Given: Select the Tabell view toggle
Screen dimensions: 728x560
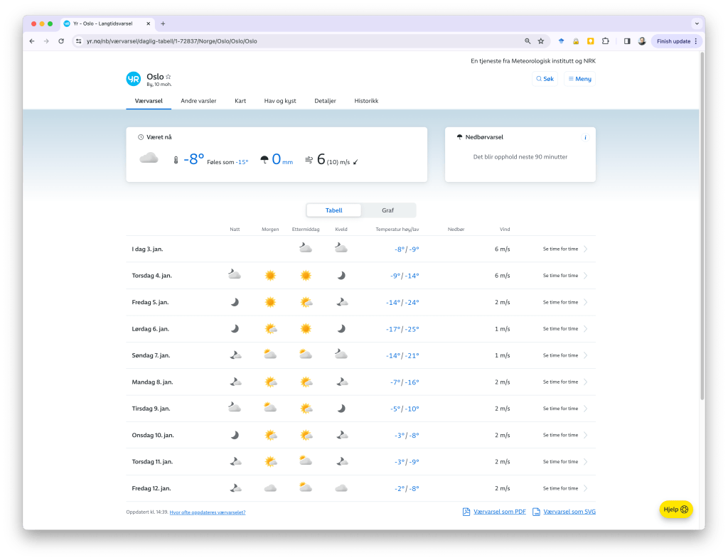Looking at the screenshot, I should pos(334,210).
